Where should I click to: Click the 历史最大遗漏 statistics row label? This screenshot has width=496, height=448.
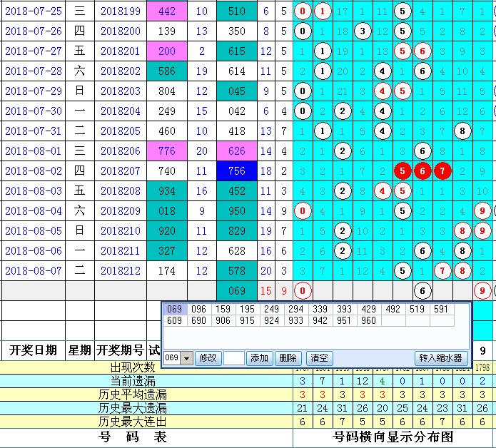(133, 407)
